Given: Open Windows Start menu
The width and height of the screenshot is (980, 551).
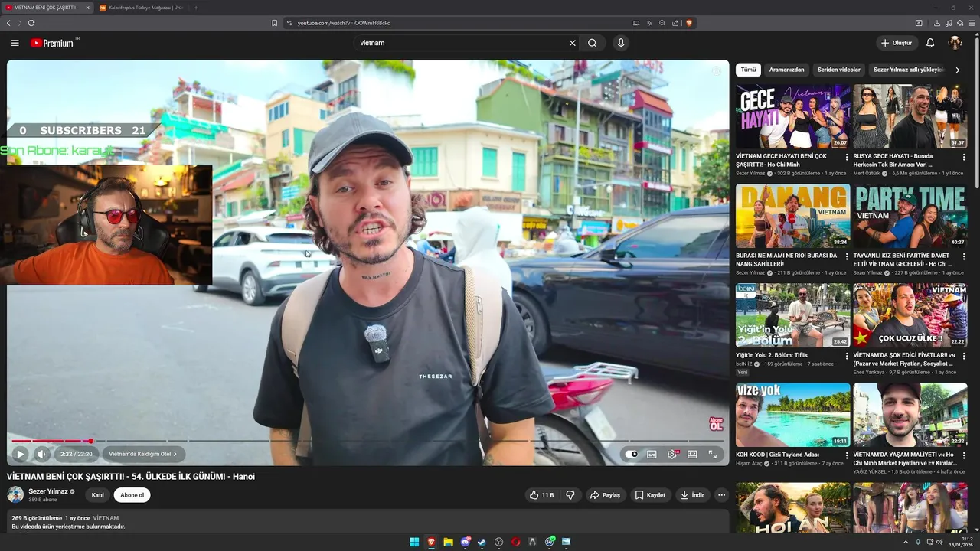Looking at the screenshot, I should click(414, 542).
